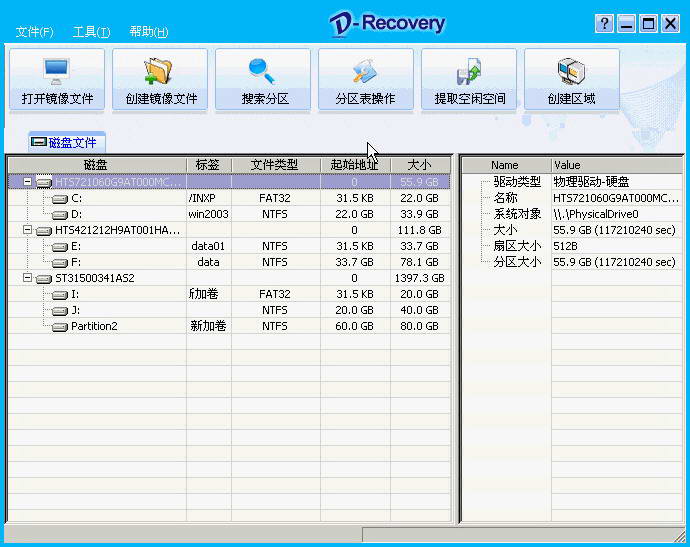Click the window resize grip corner
Screen dimensions: 690x547
point(680,536)
